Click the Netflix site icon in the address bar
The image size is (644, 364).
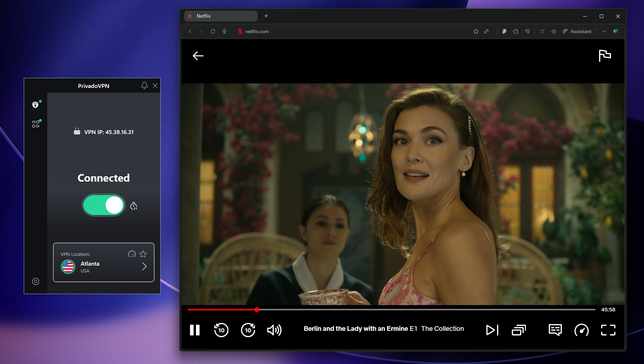point(240,31)
